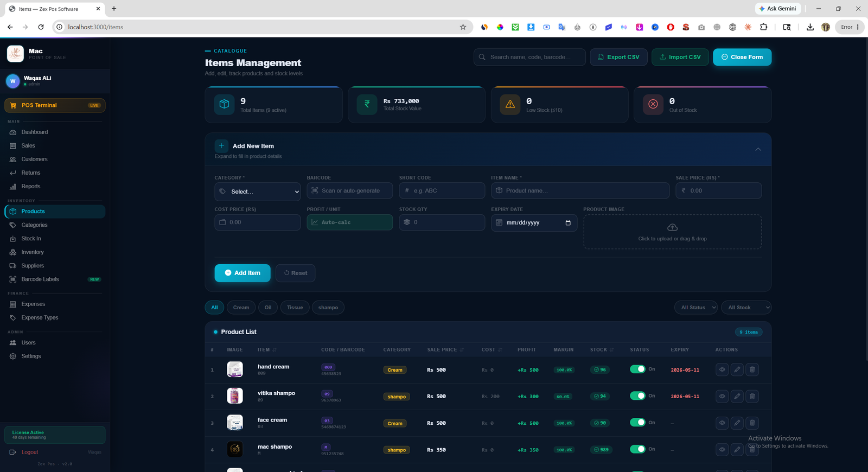Click the product image upload cloud icon
Image resolution: width=868 pixels, height=472 pixels.
coord(672,227)
